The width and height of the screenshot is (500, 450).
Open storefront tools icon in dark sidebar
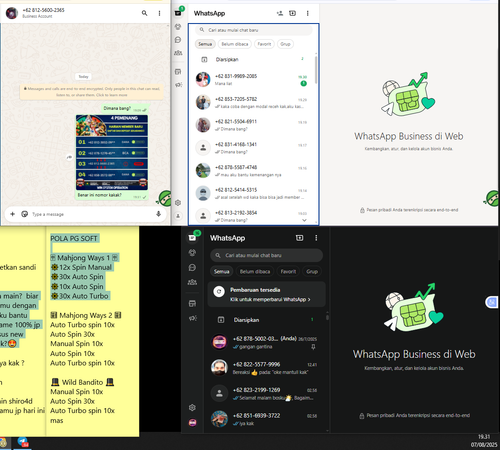[x=192, y=303]
